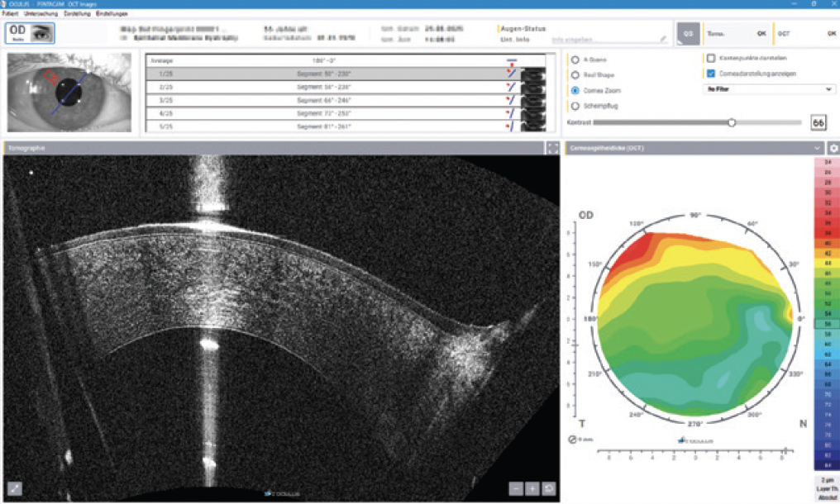Open the No Filter dropdown
The image size is (840, 504).
(768, 89)
